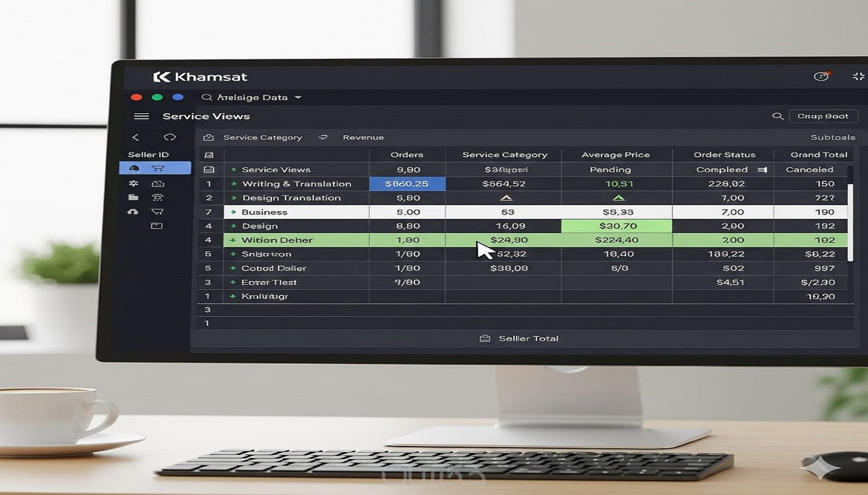
Task: Open the solid folder icon in sidebar
Action: [133, 197]
